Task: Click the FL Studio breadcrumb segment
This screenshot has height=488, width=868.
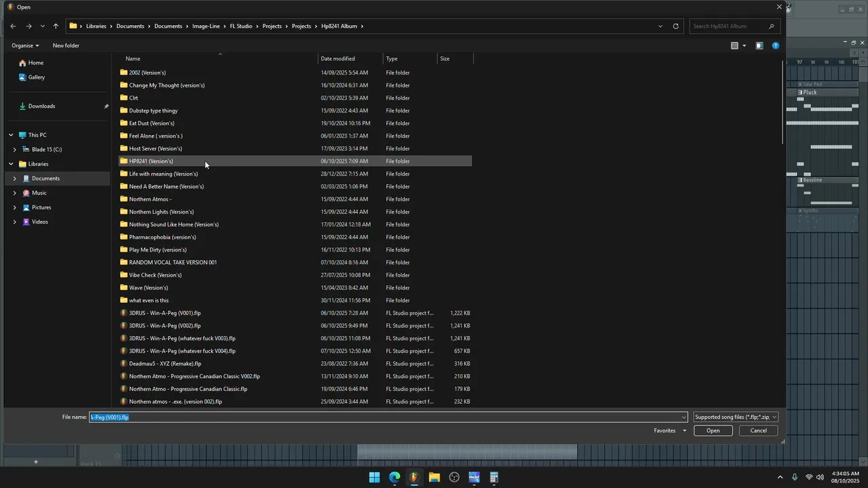Action: click(x=241, y=26)
